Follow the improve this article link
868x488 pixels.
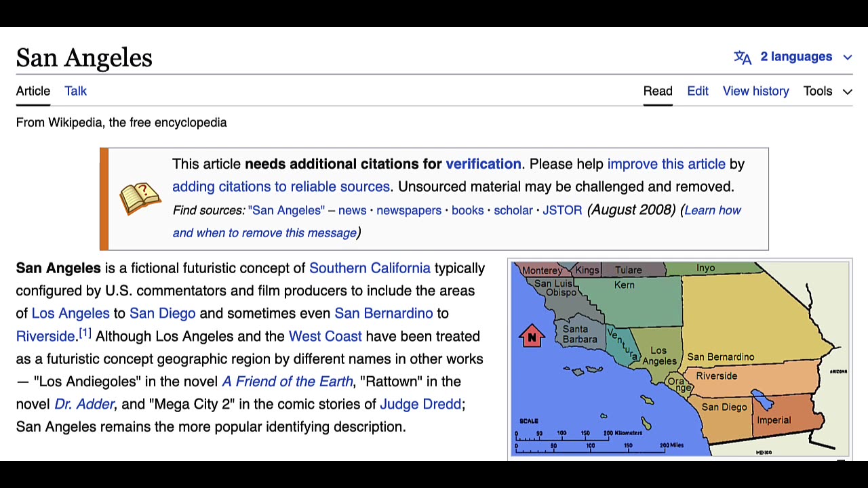[x=667, y=164]
